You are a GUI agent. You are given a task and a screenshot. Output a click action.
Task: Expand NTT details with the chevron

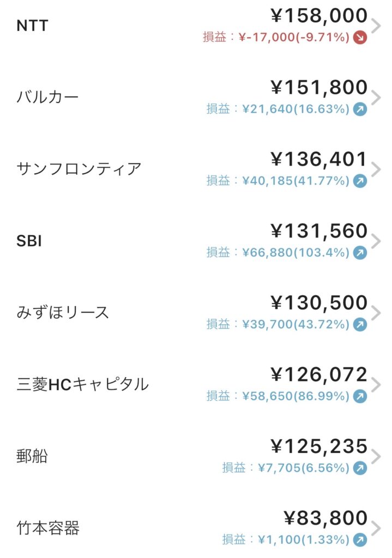(x=376, y=26)
